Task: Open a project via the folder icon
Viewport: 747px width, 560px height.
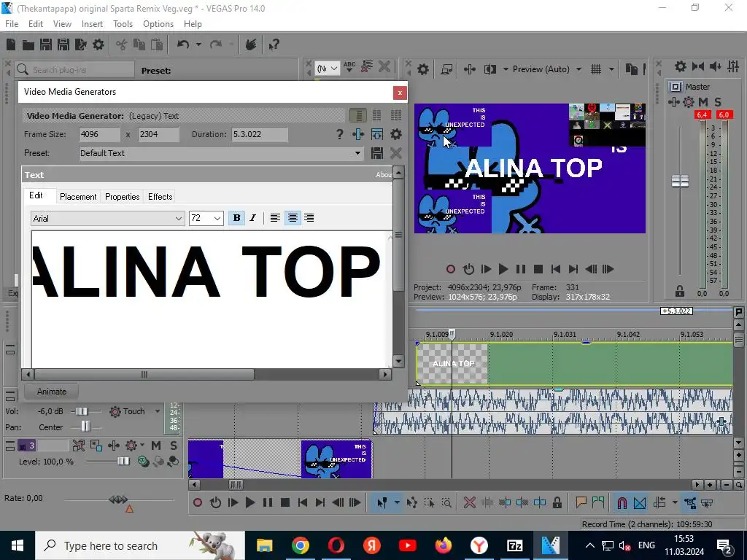Action: [28, 44]
